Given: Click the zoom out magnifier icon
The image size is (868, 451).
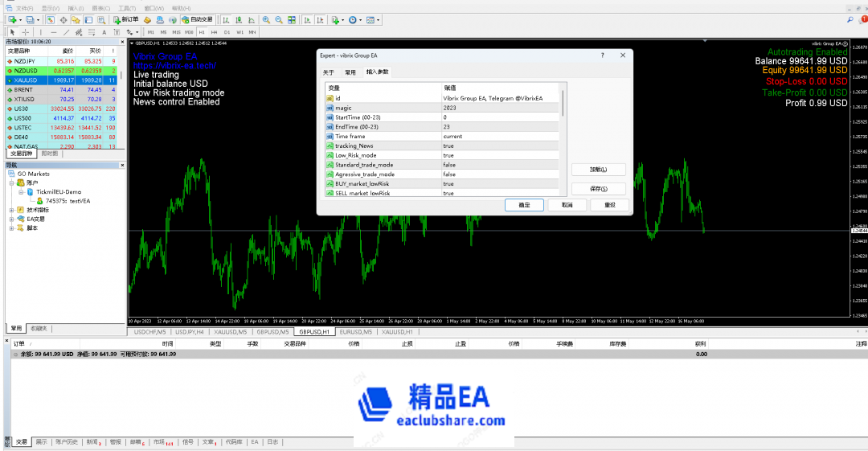Looking at the screenshot, I should [x=278, y=19].
